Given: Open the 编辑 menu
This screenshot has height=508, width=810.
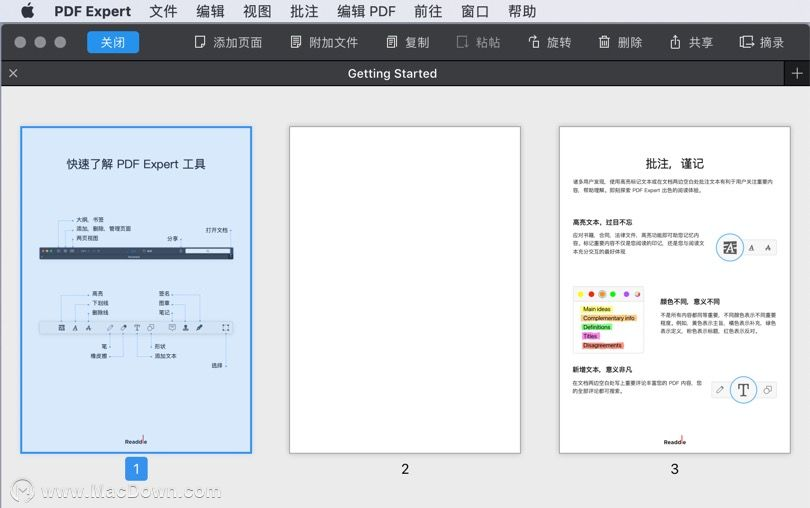Looking at the screenshot, I should pos(210,11).
